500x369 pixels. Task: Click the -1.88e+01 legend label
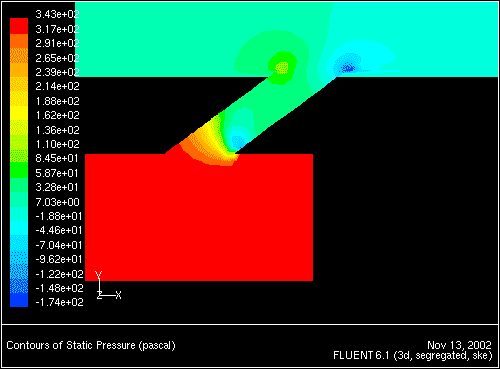(x=59, y=216)
